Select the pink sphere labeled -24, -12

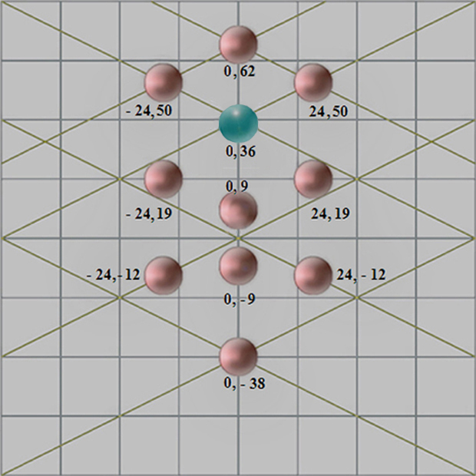point(163,273)
